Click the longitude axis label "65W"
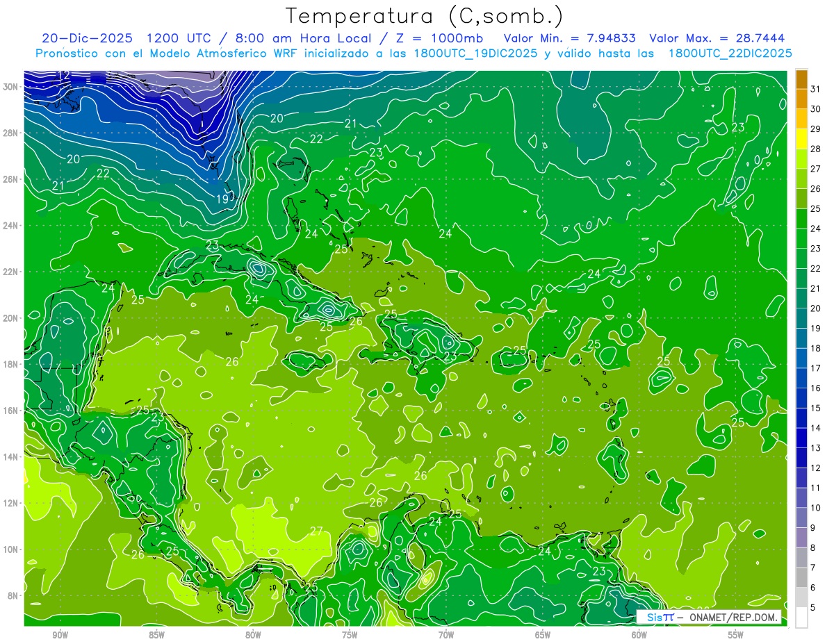This screenshot has height=644, width=834. pos(543,635)
